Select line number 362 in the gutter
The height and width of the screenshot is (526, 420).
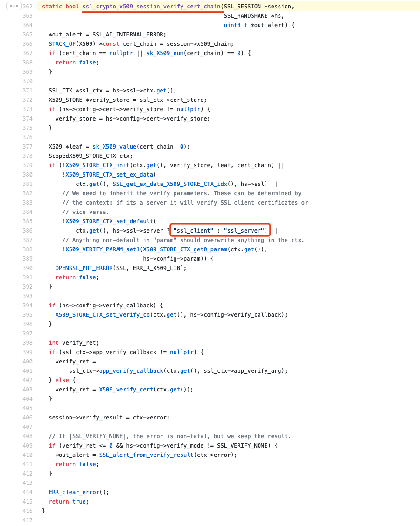(28, 6)
